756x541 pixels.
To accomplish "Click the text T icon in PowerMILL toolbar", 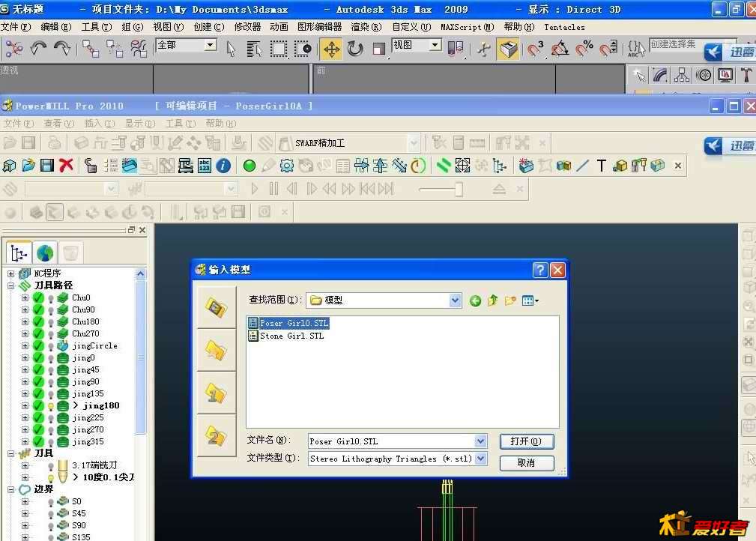I will pos(601,166).
